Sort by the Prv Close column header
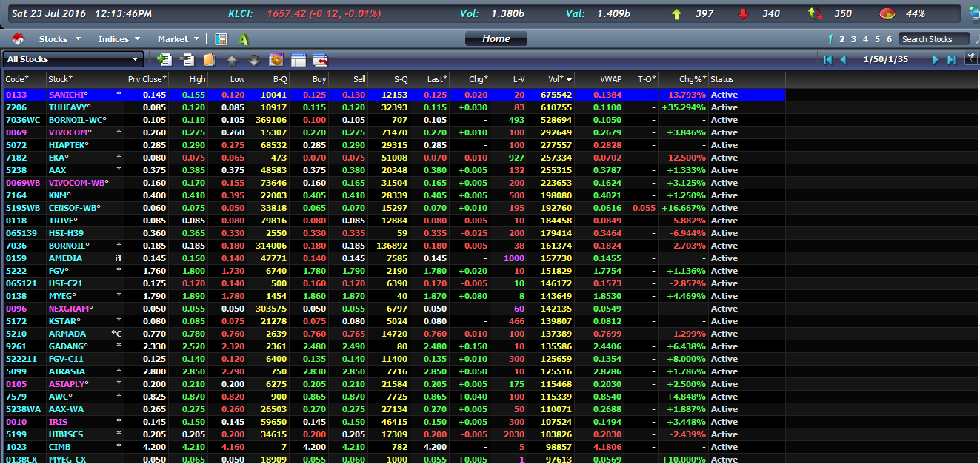Screen dimensions: 980x464 pyautogui.click(x=147, y=79)
